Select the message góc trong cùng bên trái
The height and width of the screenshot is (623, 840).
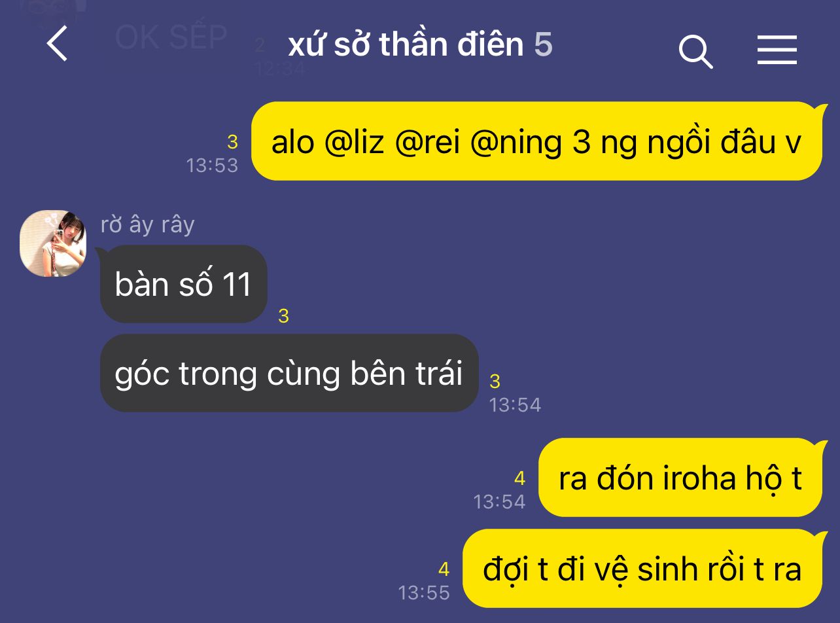289,373
